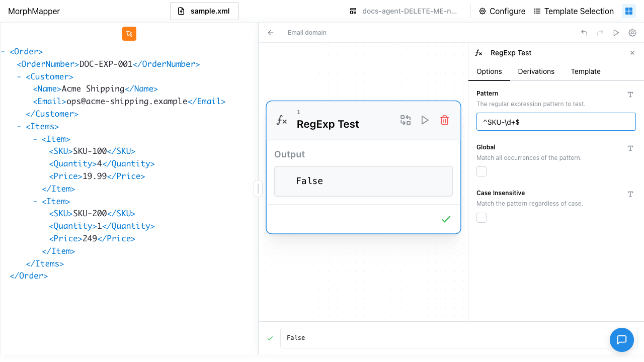Collapse the Item node containing SKU-200
The width and height of the screenshot is (644, 362).
(x=35, y=202)
